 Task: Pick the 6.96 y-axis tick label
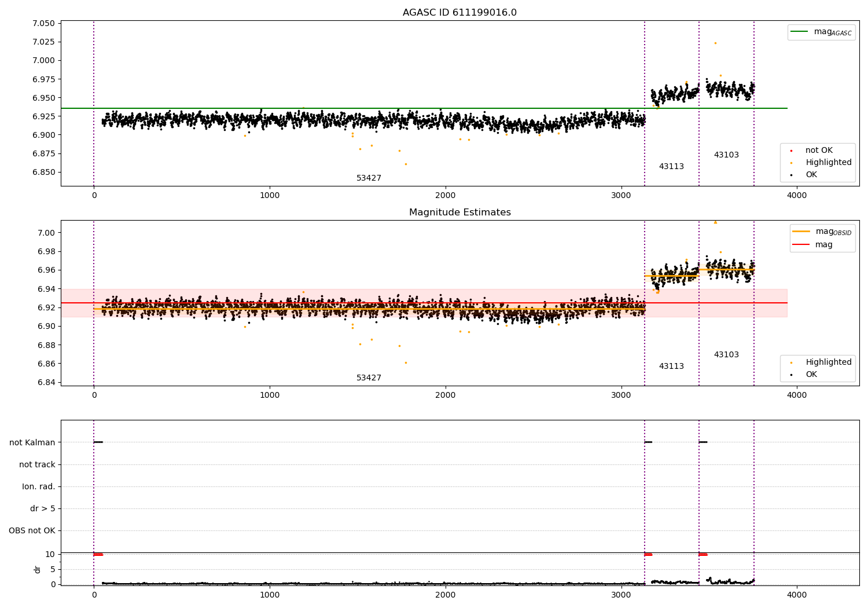[x=46, y=270]
